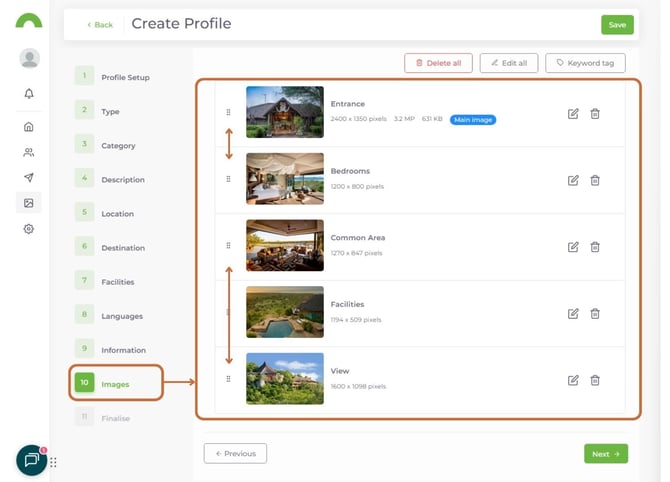The image size is (670, 482).
Task: Click the edit icon for Entrance image
Action: coord(573,114)
